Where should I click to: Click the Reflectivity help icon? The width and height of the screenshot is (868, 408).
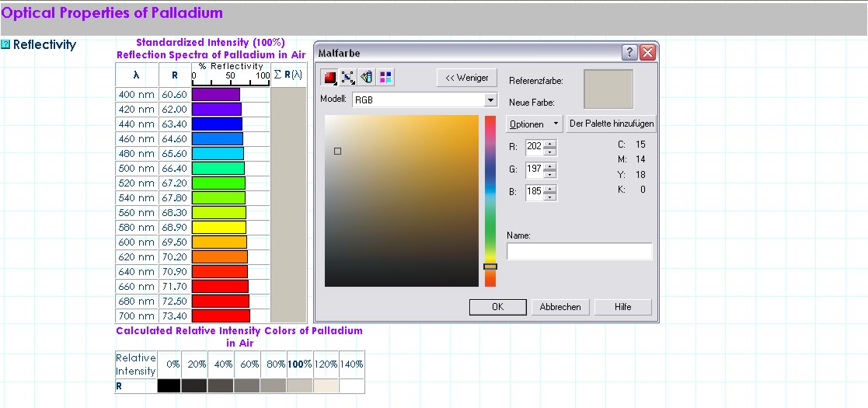(5, 44)
